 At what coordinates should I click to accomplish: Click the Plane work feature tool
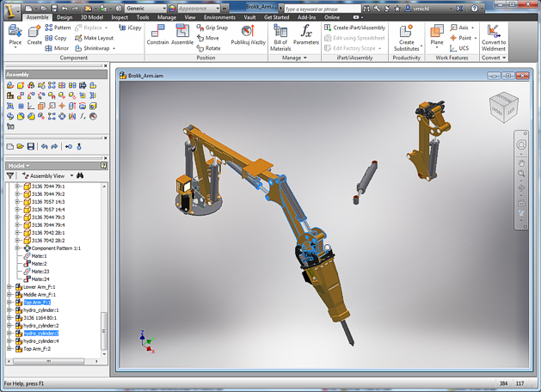(x=437, y=35)
